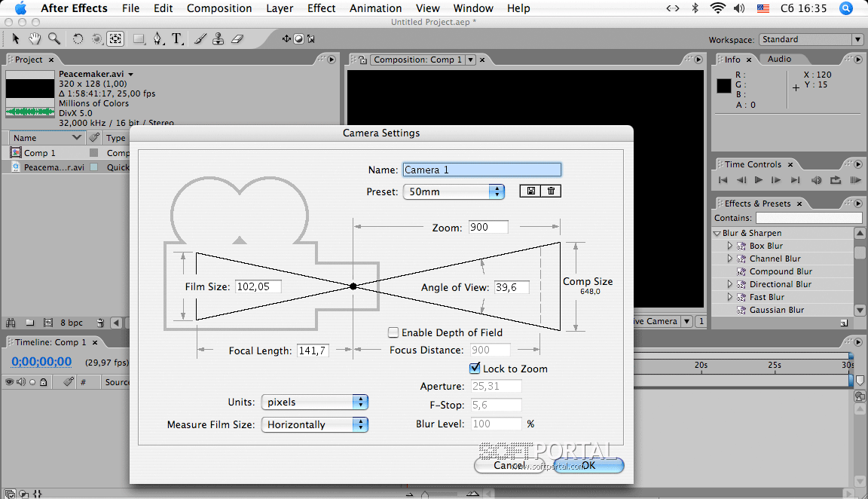The height and width of the screenshot is (499, 868).
Task: Open the Units pixels dropdown
Action: tap(314, 402)
